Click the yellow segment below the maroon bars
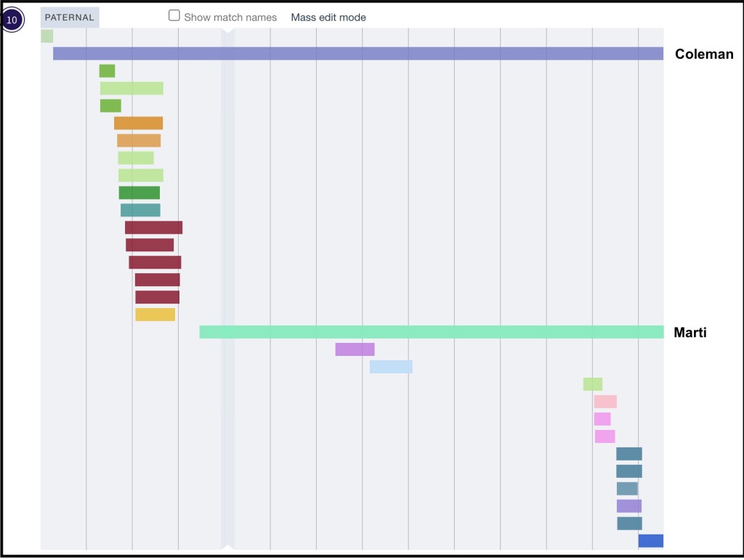Image resolution: width=744 pixels, height=560 pixels. [x=155, y=315]
